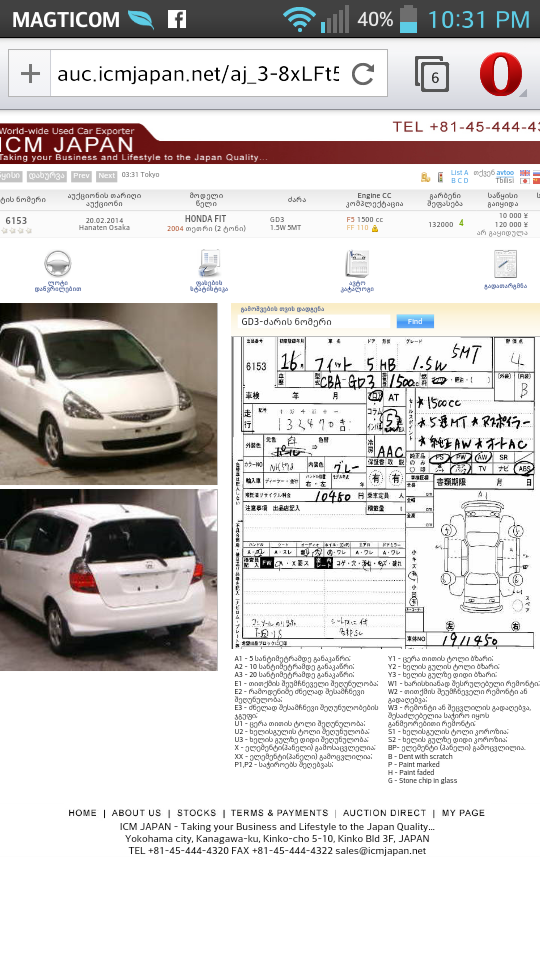This screenshot has width=540, height=960.
Task: Open STOCKS footer link
Action: click(x=197, y=813)
